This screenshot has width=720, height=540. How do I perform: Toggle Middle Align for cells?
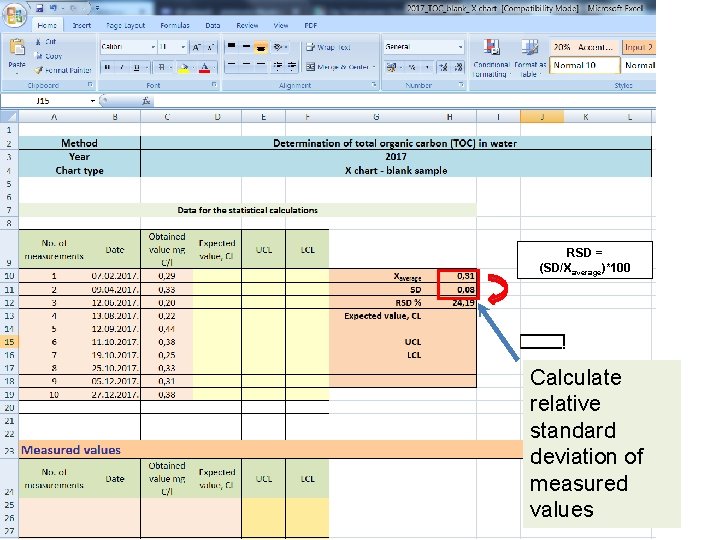(246, 46)
